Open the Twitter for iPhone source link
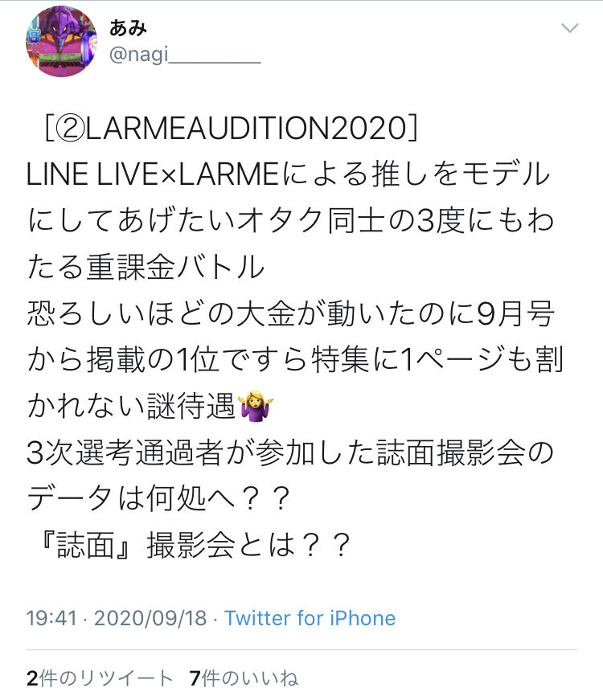The image size is (603, 700). (x=310, y=618)
